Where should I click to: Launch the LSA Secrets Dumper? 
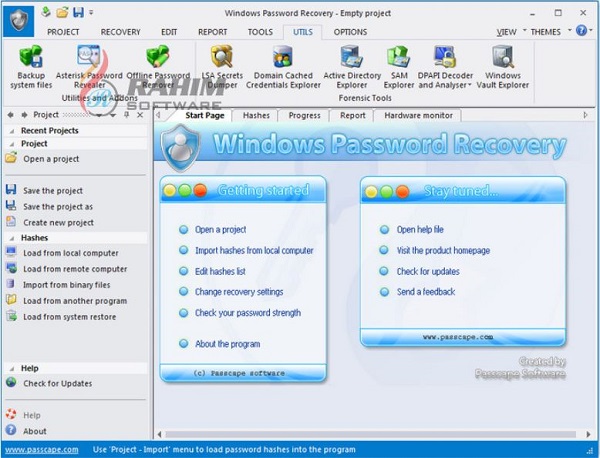pos(222,67)
